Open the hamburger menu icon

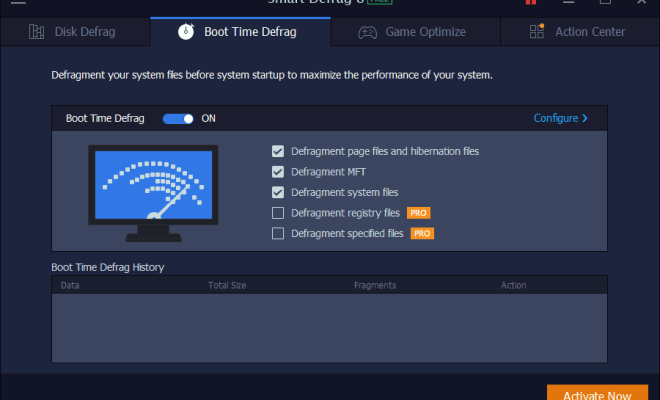coord(18,2)
